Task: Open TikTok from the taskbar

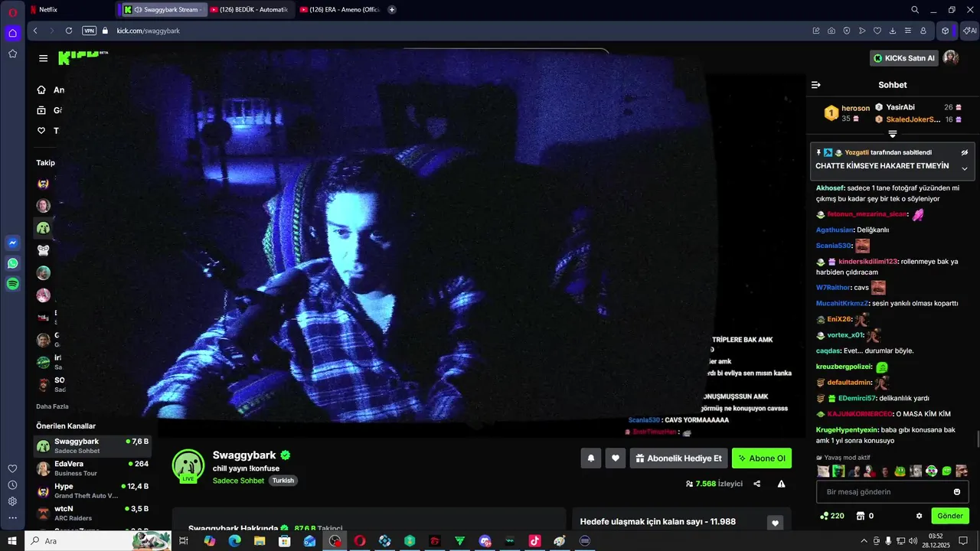Action: click(534, 540)
